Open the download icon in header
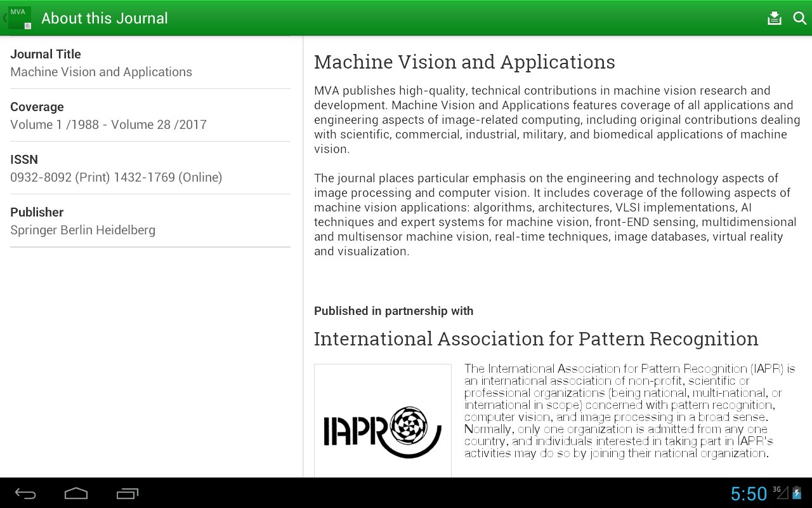This screenshot has width=812, height=508. (774, 18)
